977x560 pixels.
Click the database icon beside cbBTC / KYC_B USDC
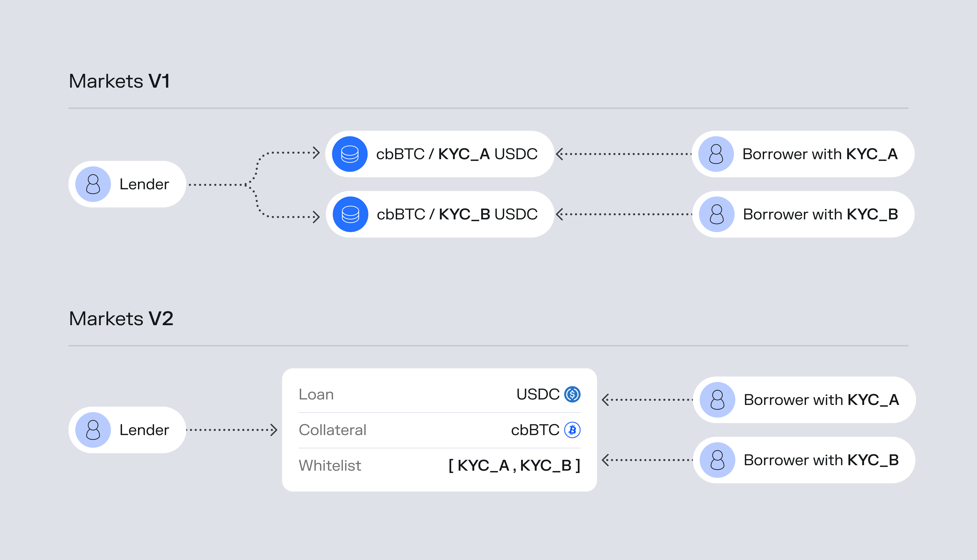[350, 214]
